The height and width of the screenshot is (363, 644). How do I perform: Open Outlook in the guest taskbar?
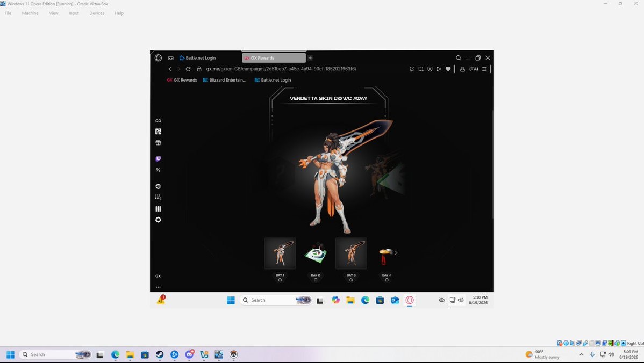(x=395, y=300)
